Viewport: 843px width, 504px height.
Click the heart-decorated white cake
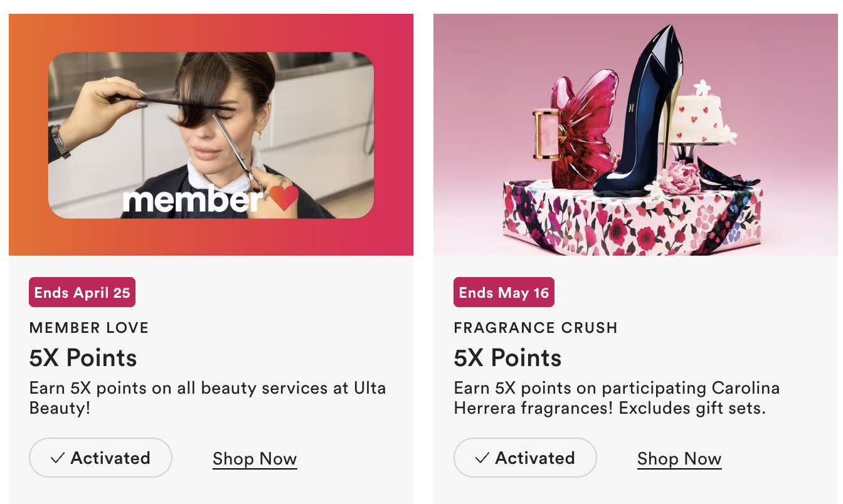click(x=699, y=120)
